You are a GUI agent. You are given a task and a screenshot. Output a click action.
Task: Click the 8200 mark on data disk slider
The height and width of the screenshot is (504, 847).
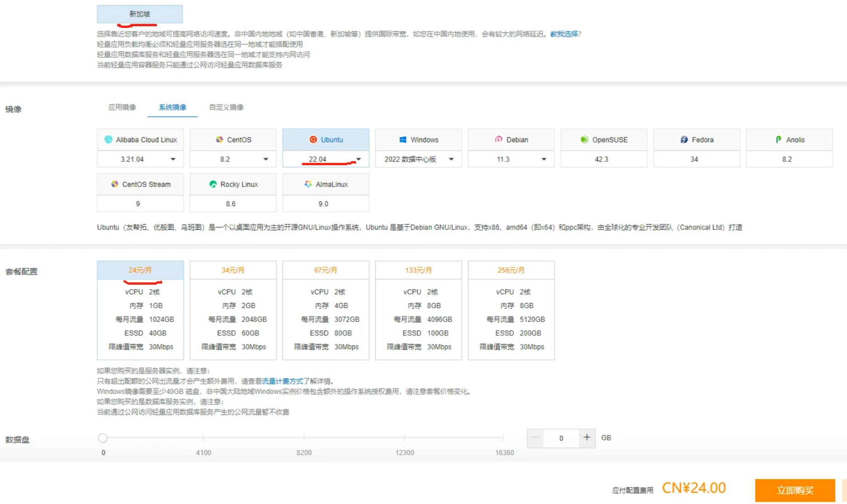[304, 438]
